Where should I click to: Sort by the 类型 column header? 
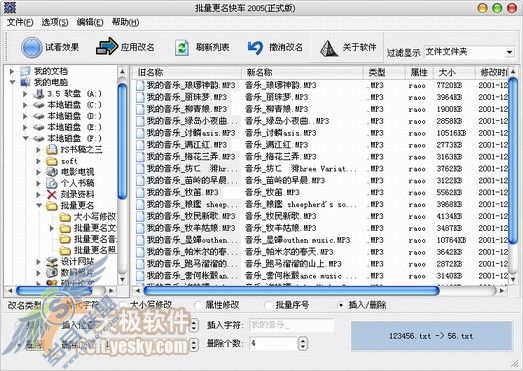point(385,72)
